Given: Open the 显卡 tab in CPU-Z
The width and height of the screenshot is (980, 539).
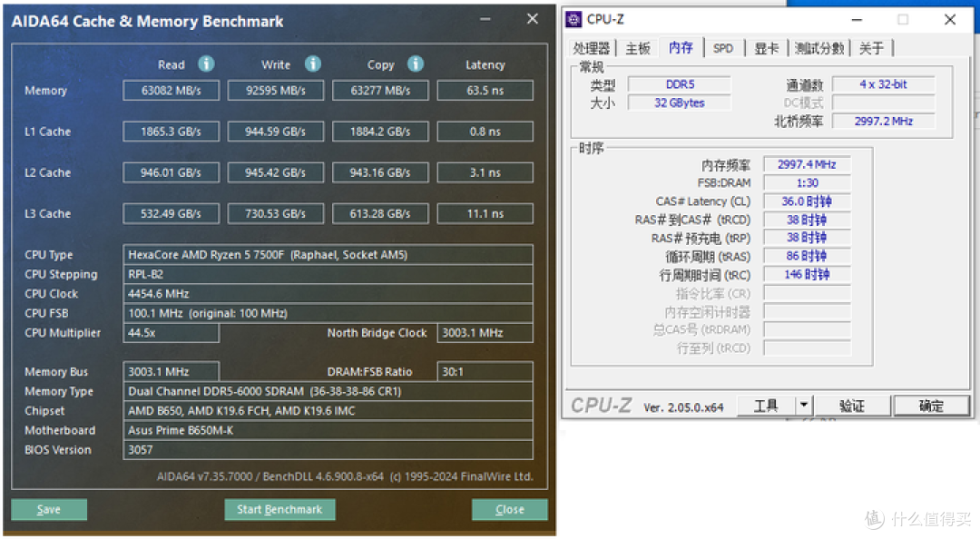Looking at the screenshot, I should 766,48.
